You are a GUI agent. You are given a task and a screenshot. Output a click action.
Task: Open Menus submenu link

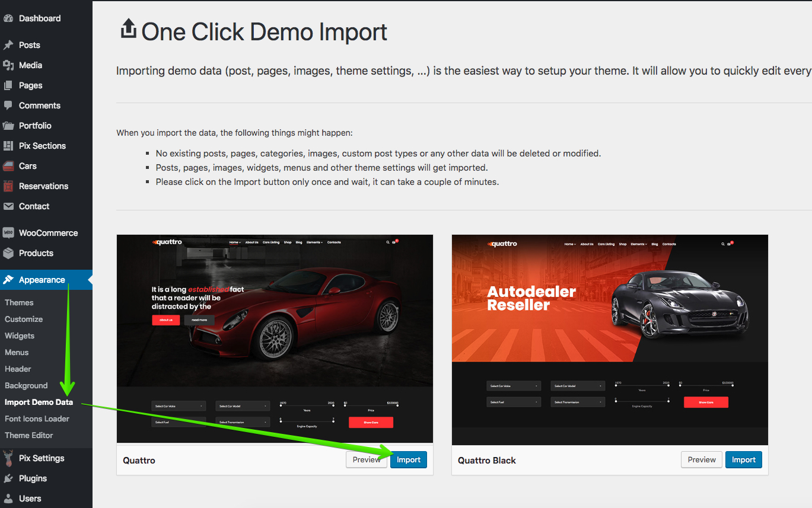17,352
